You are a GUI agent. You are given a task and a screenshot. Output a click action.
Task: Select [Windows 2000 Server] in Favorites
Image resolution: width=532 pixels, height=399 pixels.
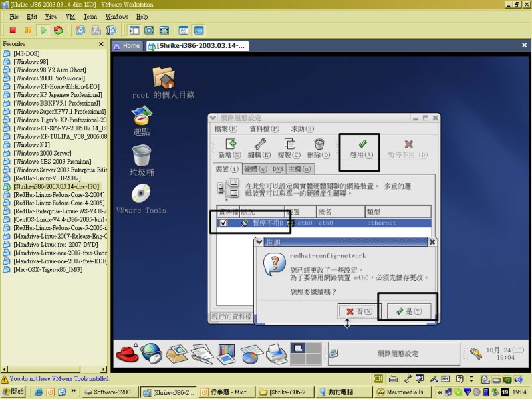pyautogui.click(x=43, y=153)
